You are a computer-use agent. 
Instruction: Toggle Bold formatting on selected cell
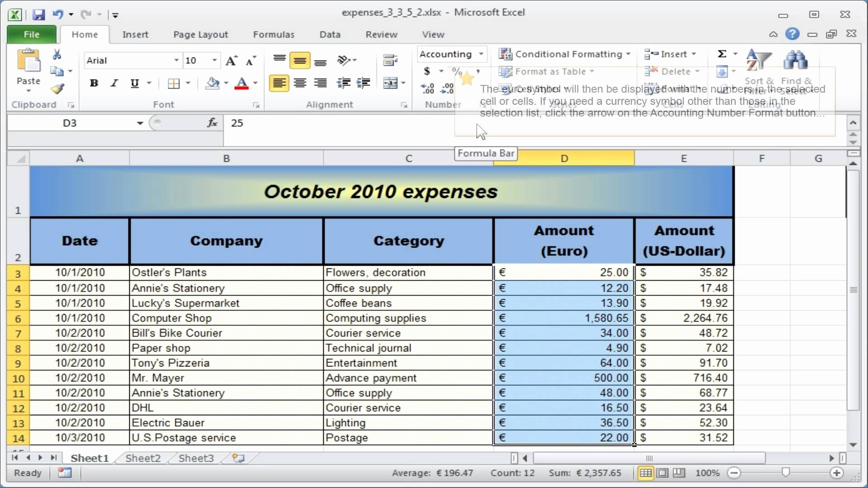pyautogui.click(x=94, y=83)
